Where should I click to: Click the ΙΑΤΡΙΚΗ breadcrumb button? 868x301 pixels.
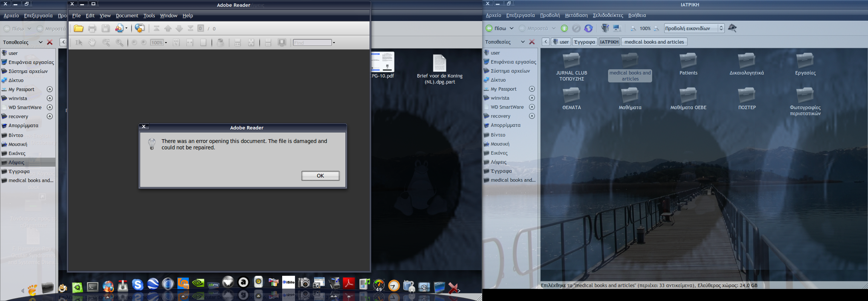click(609, 42)
